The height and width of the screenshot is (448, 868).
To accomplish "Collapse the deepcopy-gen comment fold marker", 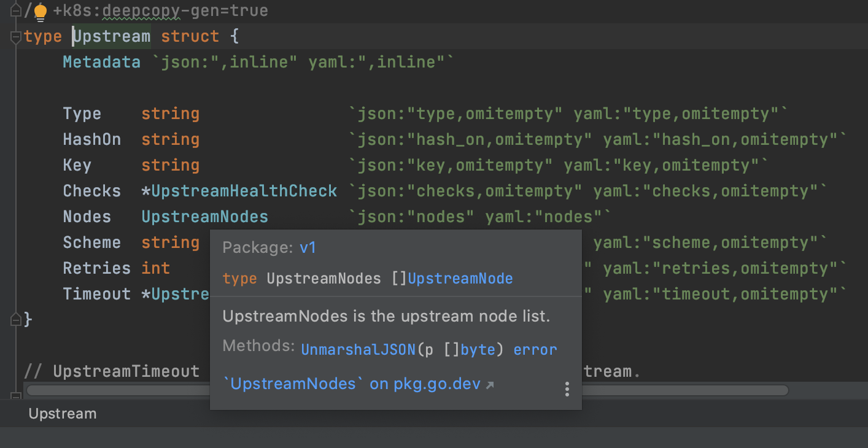I will (16, 11).
